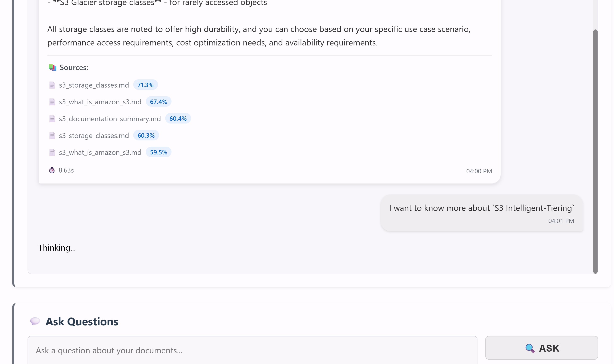Click file icon beside s3_storage_classes.md 71.3%
This screenshot has width=614, height=364.
[52, 85]
